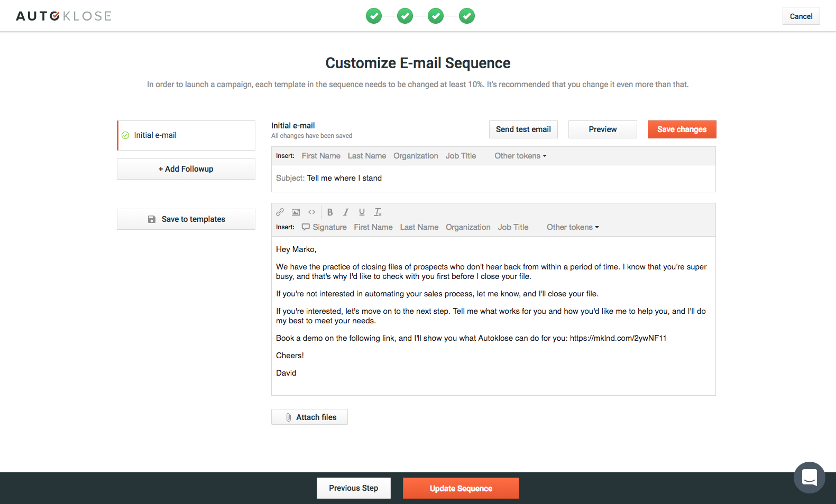Open Attach files button
836x504 pixels.
coord(309,417)
